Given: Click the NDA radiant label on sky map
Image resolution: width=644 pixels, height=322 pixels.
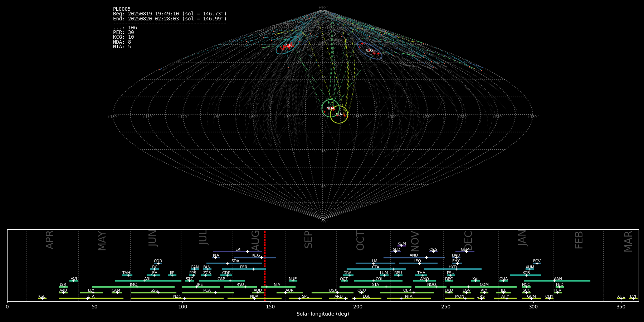Looking at the screenshot, I should point(330,108).
